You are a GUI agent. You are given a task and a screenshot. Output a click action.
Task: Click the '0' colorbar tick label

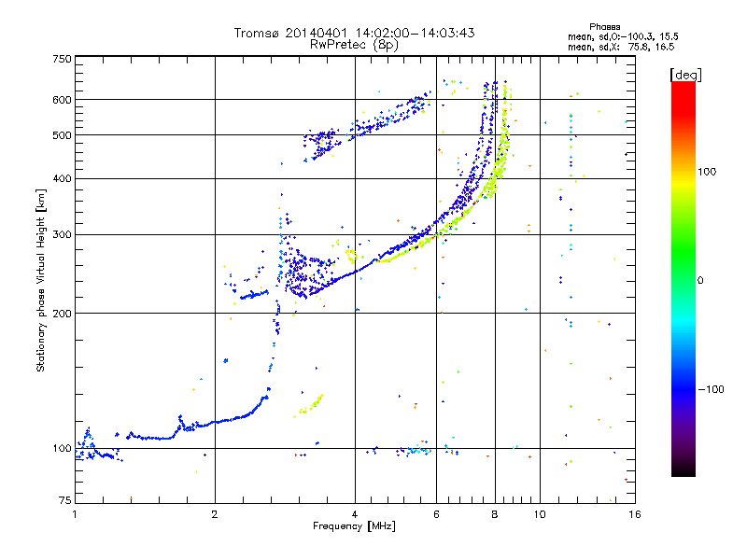pos(700,281)
